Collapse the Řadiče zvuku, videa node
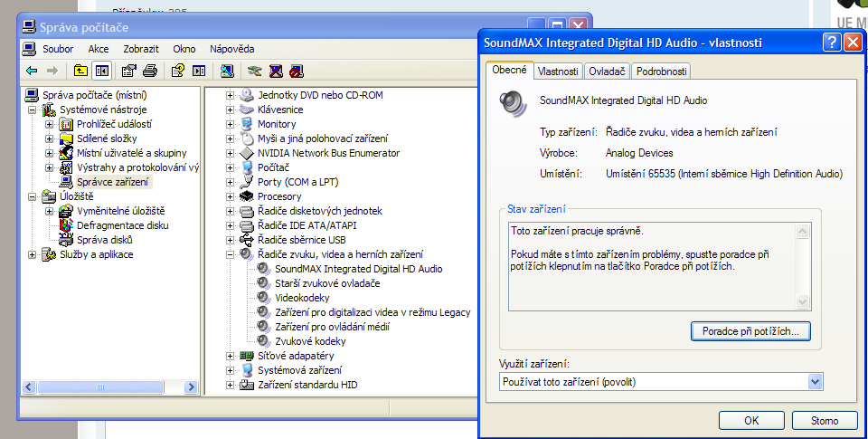The image size is (868, 439). tap(230, 254)
